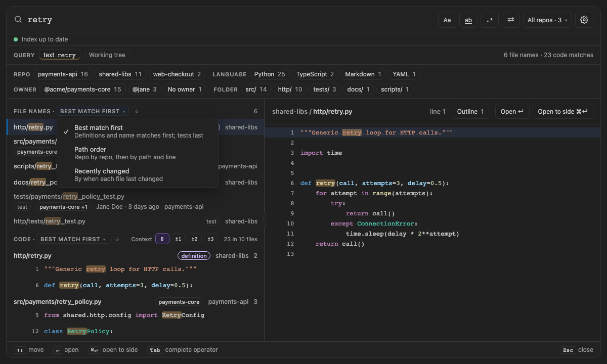This screenshot has width=607, height=364.
Task: Click the panel splitter handle between panes
Action: [265, 220]
